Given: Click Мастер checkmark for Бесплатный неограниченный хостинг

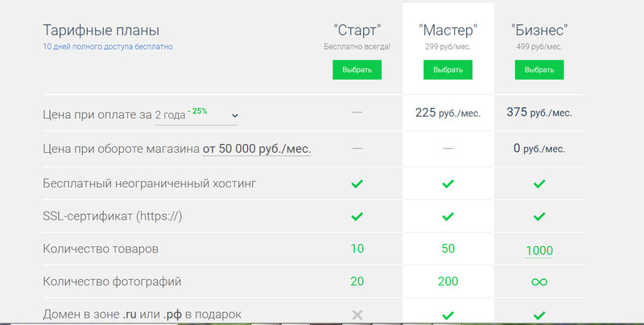Looking at the screenshot, I should (448, 184).
